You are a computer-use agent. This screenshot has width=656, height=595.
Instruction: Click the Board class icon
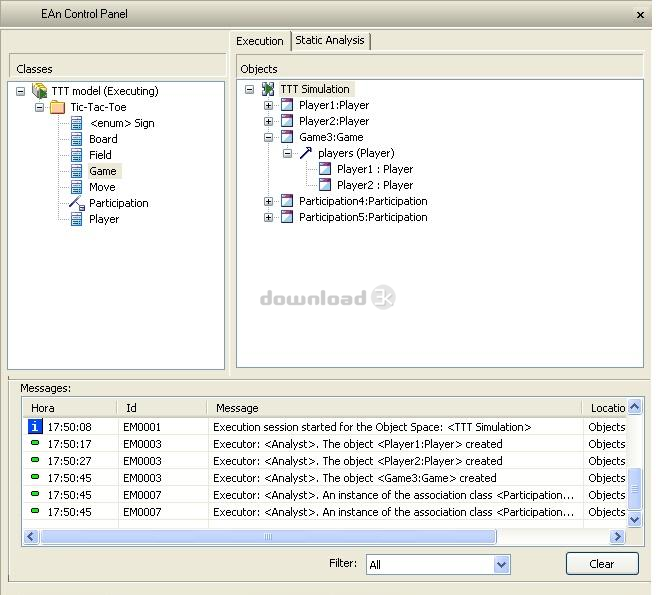click(77, 139)
